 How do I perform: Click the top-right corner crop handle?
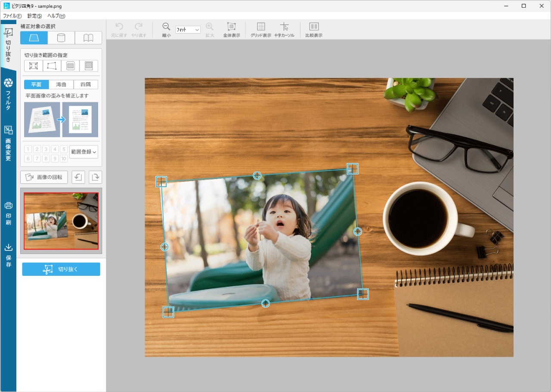click(353, 169)
